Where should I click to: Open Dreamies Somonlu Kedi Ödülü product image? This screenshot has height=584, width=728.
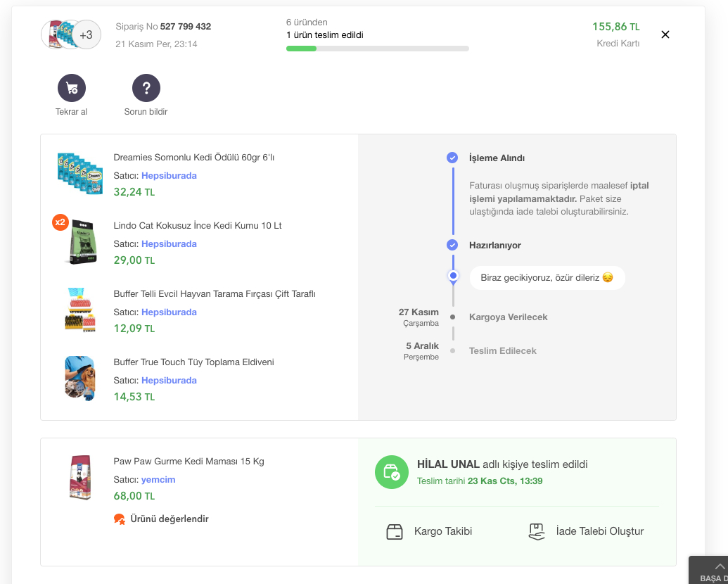tap(80, 173)
